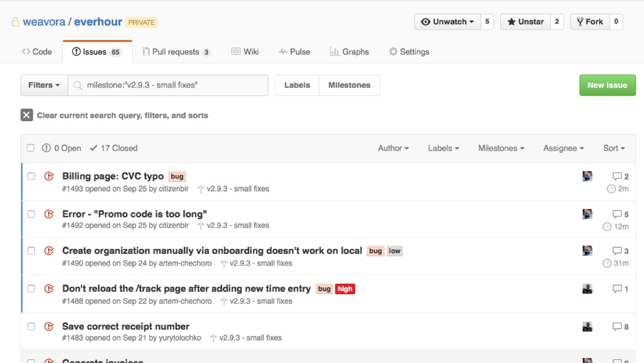The height and width of the screenshot is (363, 644).
Task: Open the everhour repository link
Action: click(98, 22)
